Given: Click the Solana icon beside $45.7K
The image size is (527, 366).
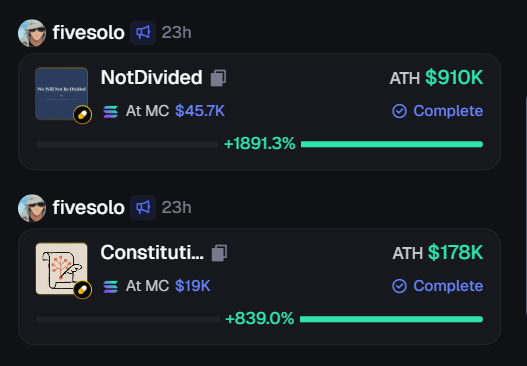Looking at the screenshot, I should [111, 111].
